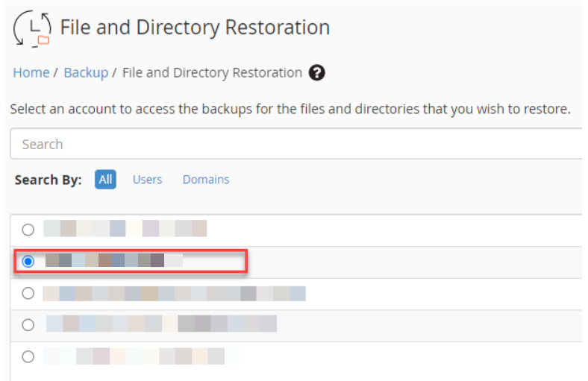Click the File and Directory Restoration page title
588x381 pixels.
pos(195,28)
